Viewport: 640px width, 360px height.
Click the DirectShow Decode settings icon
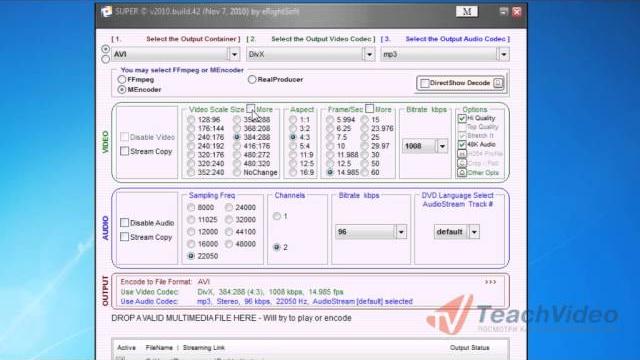(x=498, y=83)
